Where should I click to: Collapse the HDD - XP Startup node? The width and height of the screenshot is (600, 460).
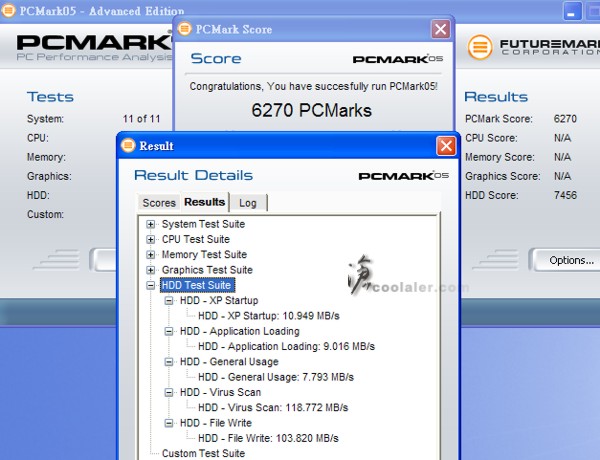pos(169,301)
